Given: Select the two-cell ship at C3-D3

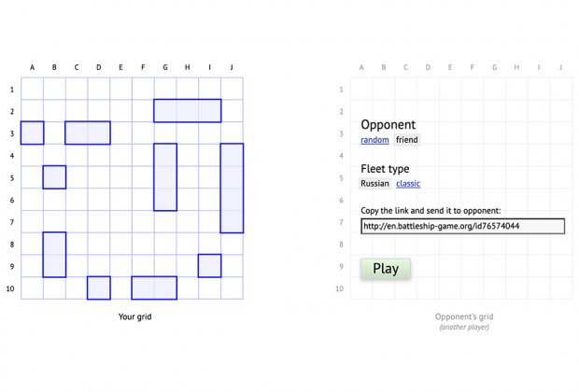Looking at the screenshot, I should click(88, 133).
